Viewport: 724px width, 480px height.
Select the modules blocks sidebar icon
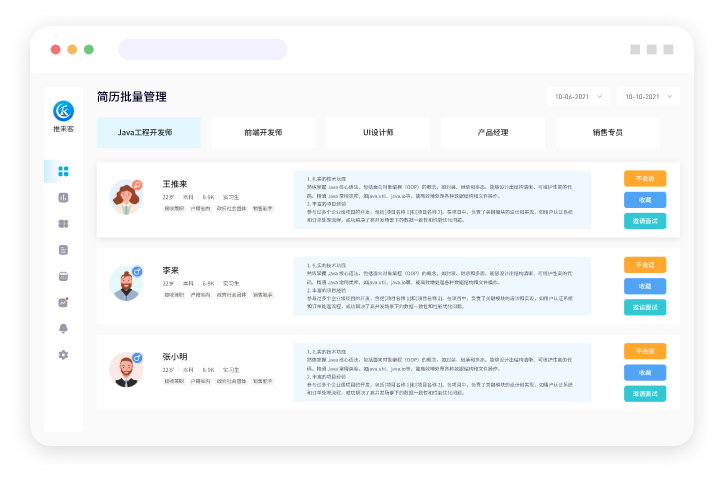[x=63, y=224]
